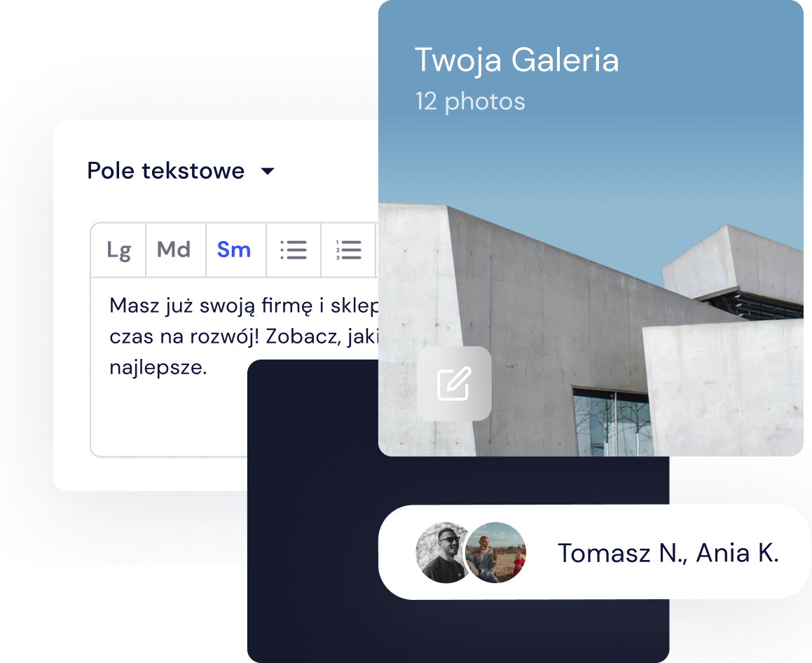Image resolution: width=812 pixels, height=663 pixels.
Task: Apply numbered list formatting
Action: pos(348,250)
